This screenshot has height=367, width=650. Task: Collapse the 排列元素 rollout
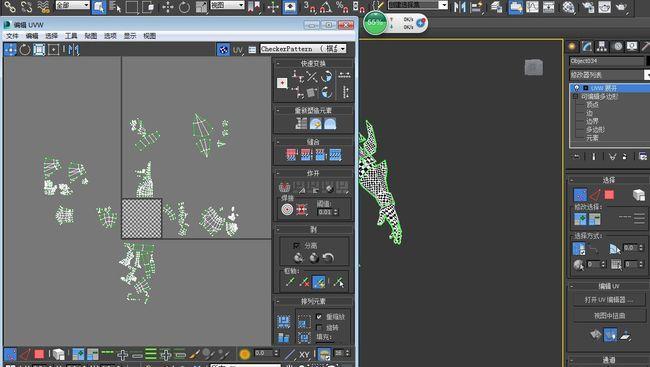coord(313,301)
